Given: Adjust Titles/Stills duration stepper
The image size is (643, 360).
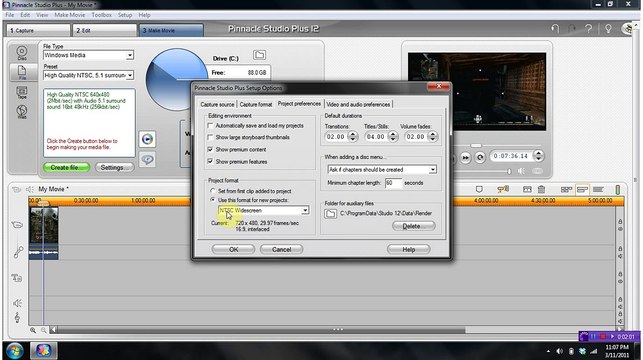Looking at the screenshot, I should 393,137.
